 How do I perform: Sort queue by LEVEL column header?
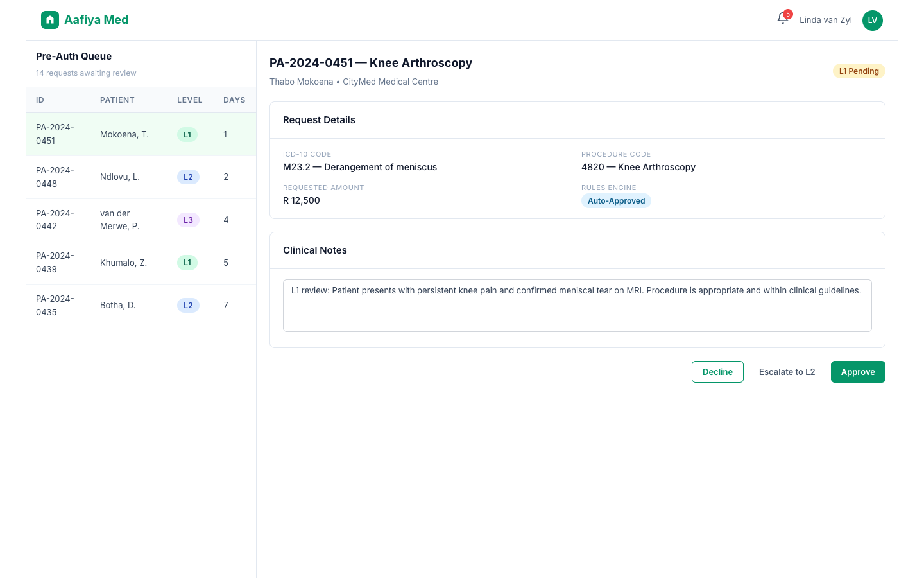[x=190, y=100]
